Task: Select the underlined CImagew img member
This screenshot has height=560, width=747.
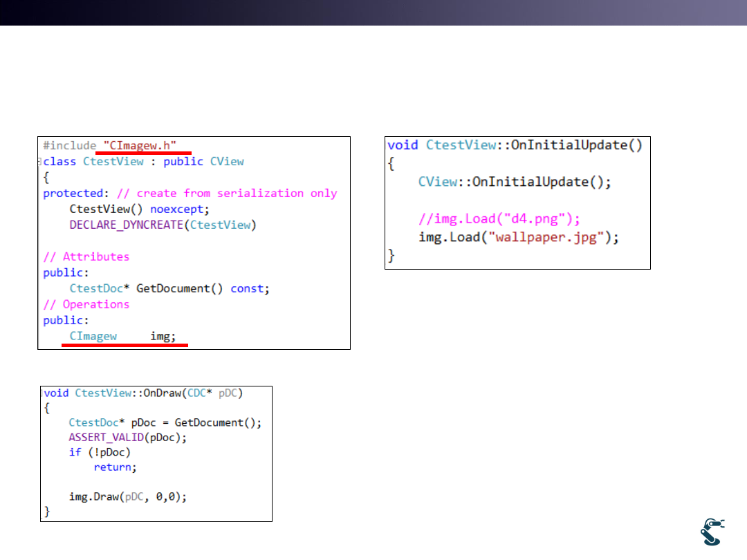Action: pyautogui.click(x=123, y=336)
